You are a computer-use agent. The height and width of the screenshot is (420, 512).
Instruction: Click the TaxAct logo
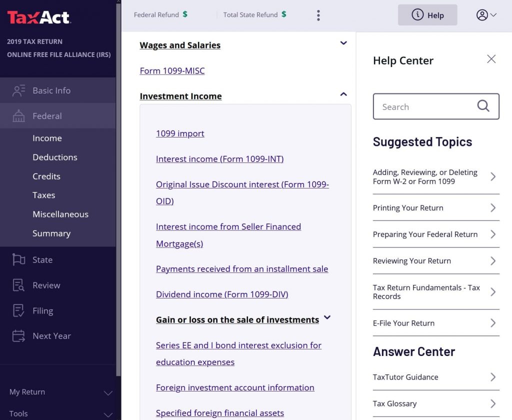coord(39,17)
